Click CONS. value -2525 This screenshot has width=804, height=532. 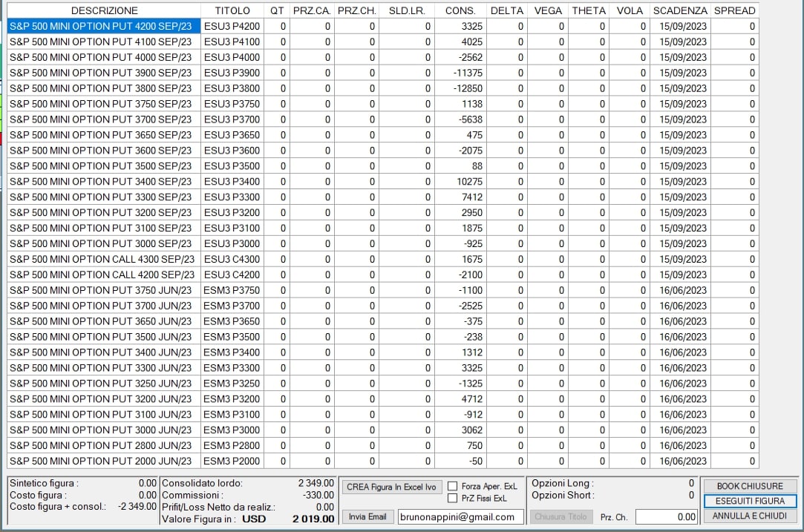tap(460, 306)
